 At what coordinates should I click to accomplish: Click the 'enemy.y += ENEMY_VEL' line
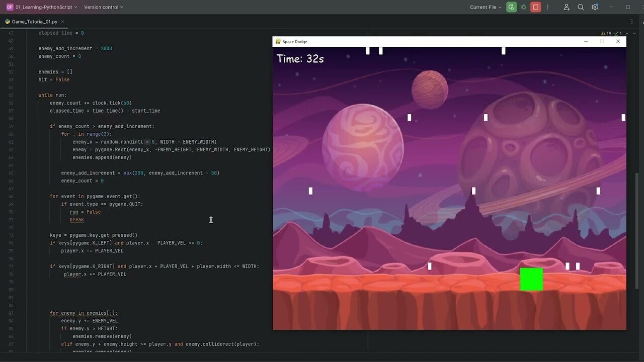[x=90, y=321]
